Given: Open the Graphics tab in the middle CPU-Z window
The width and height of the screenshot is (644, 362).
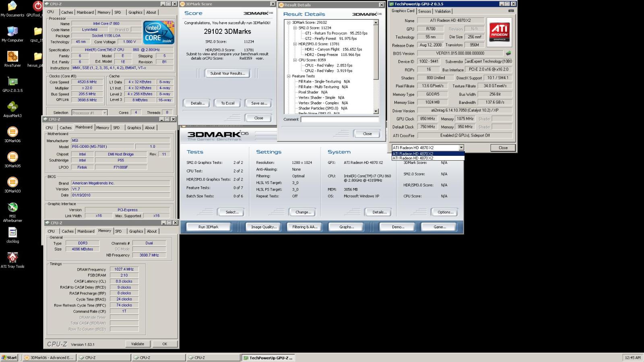Looking at the screenshot, I should [134, 128].
